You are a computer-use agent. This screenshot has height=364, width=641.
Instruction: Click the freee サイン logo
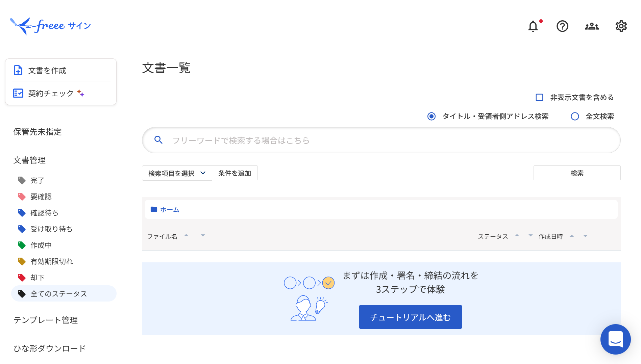pos(50,26)
